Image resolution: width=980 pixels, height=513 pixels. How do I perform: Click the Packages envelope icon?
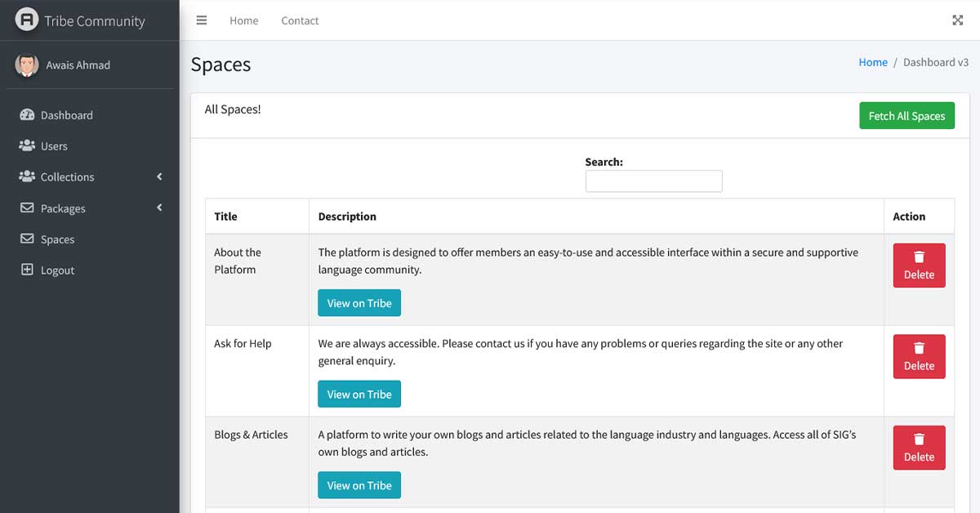coord(27,208)
